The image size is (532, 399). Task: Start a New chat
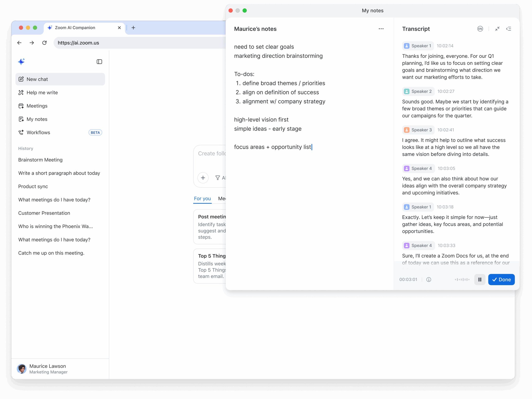click(60, 79)
